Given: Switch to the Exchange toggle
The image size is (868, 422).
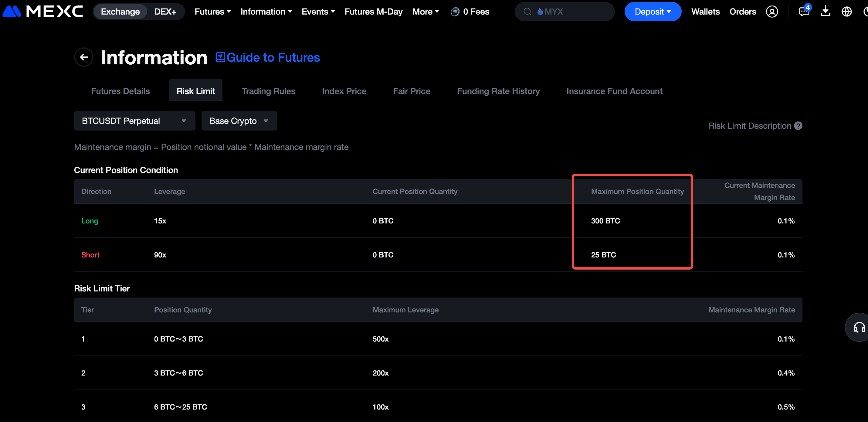Looking at the screenshot, I should pos(120,12).
